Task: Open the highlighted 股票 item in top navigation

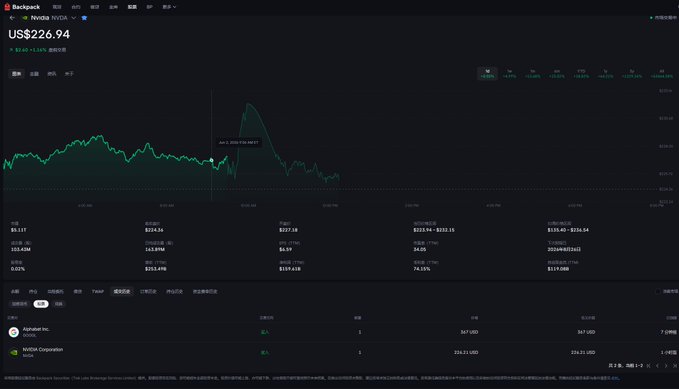Action: (x=132, y=7)
